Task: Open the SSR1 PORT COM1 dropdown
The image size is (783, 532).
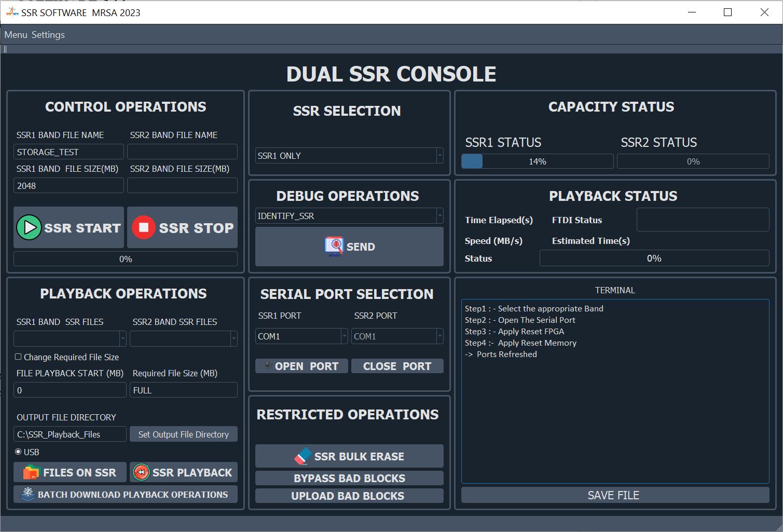Action: [344, 336]
